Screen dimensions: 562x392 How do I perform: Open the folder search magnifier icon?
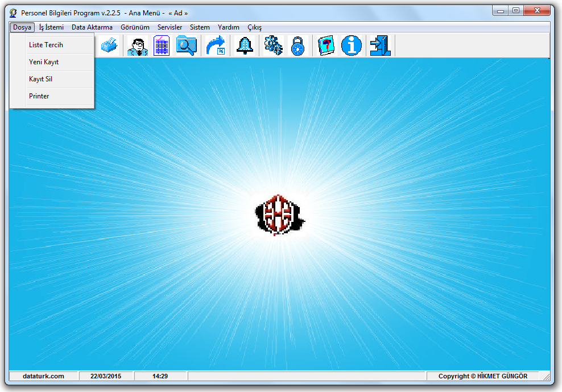click(187, 46)
